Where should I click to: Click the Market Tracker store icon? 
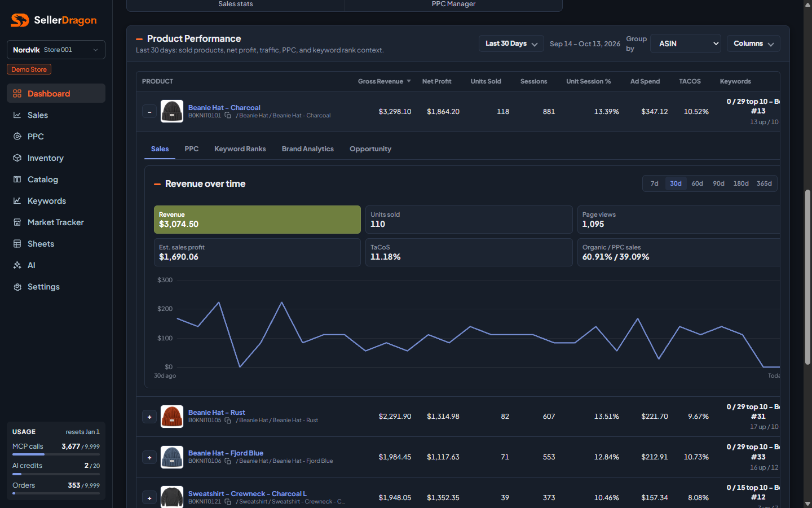click(17, 222)
